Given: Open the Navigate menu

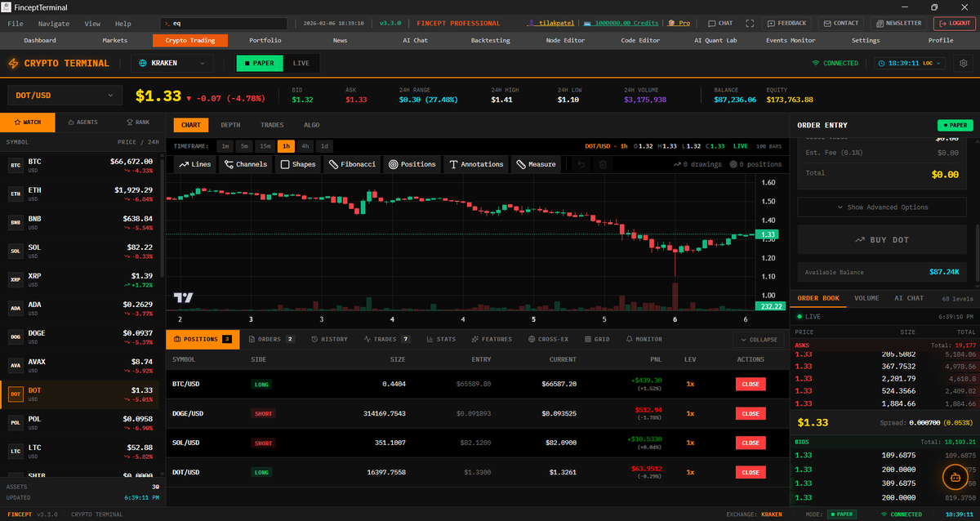Looking at the screenshot, I should [x=54, y=24].
